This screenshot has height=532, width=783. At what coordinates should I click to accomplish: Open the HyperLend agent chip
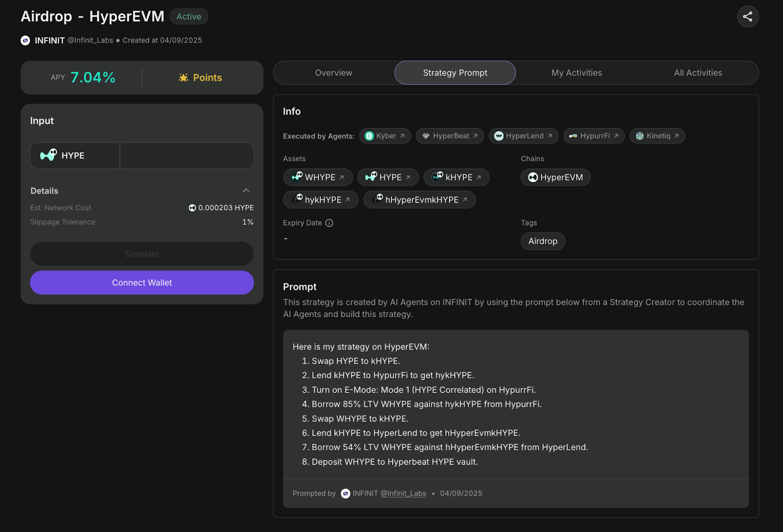pos(523,136)
